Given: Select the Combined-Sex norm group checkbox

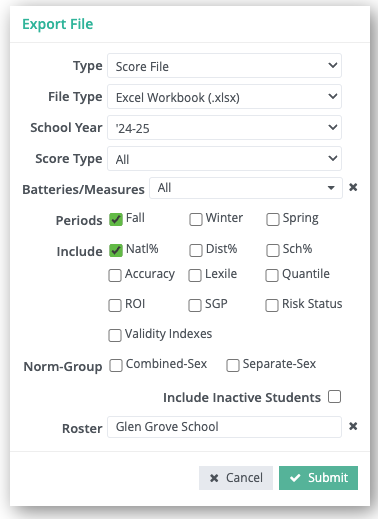Looking at the screenshot, I should pyautogui.click(x=116, y=365).
